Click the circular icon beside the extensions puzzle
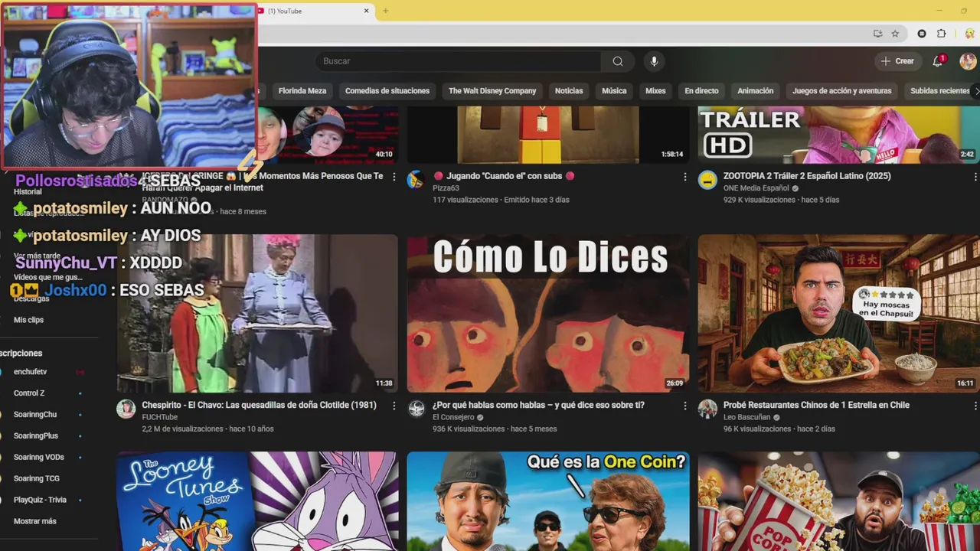The height and width of the screenshot is (551, 980). click(x=922, y=34)
